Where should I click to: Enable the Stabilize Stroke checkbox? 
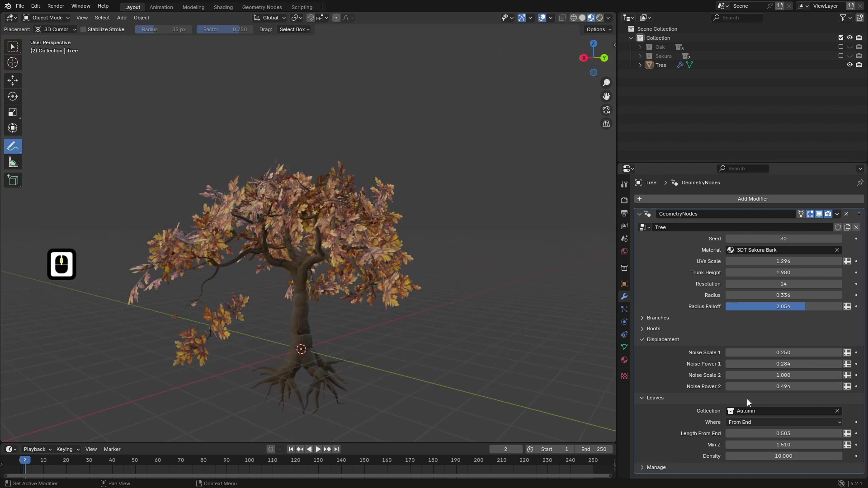83,29
